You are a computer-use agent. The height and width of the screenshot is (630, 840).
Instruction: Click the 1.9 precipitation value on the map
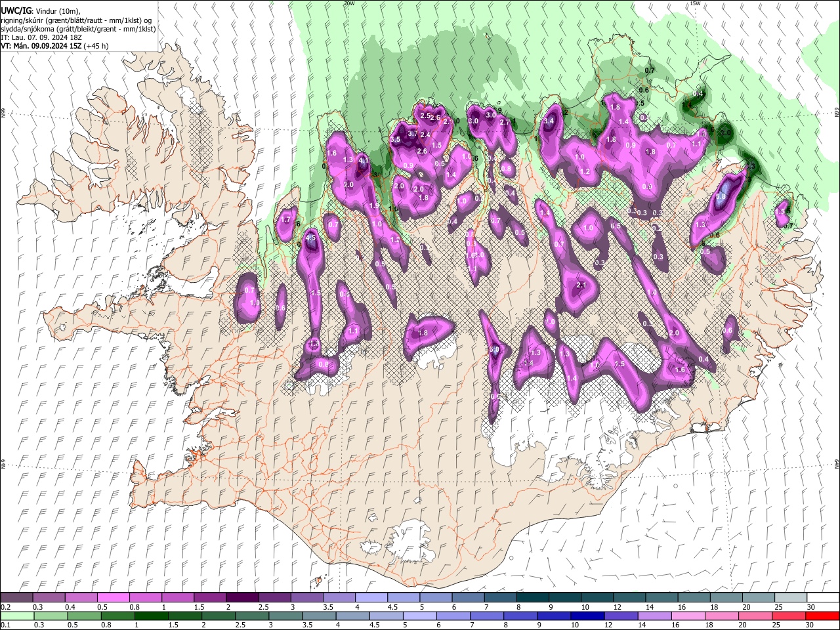point(374,206)
